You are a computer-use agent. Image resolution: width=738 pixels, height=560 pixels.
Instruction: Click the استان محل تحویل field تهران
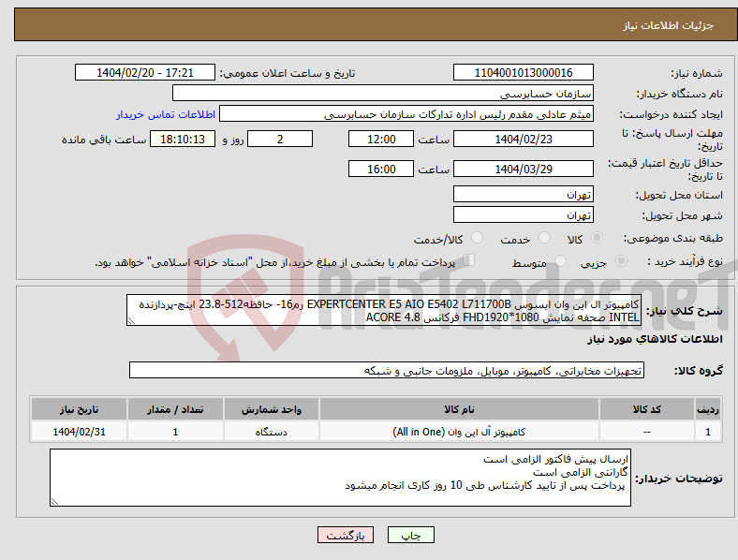(523, 195)
